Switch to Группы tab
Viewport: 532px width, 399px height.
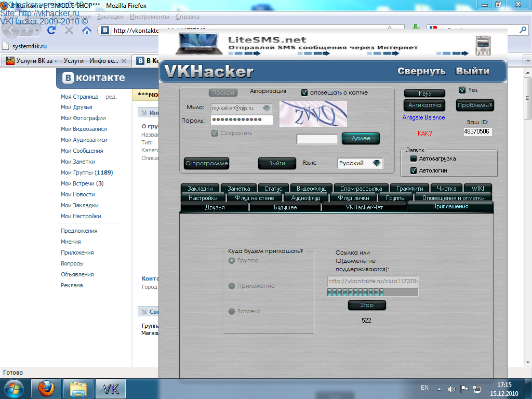pos(395,198)
